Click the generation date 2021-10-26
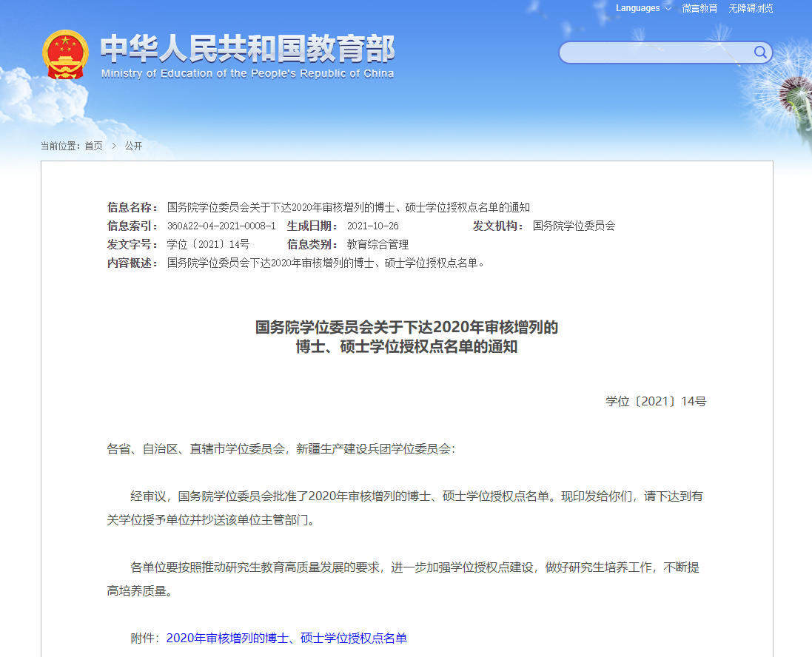 point(372,226)
